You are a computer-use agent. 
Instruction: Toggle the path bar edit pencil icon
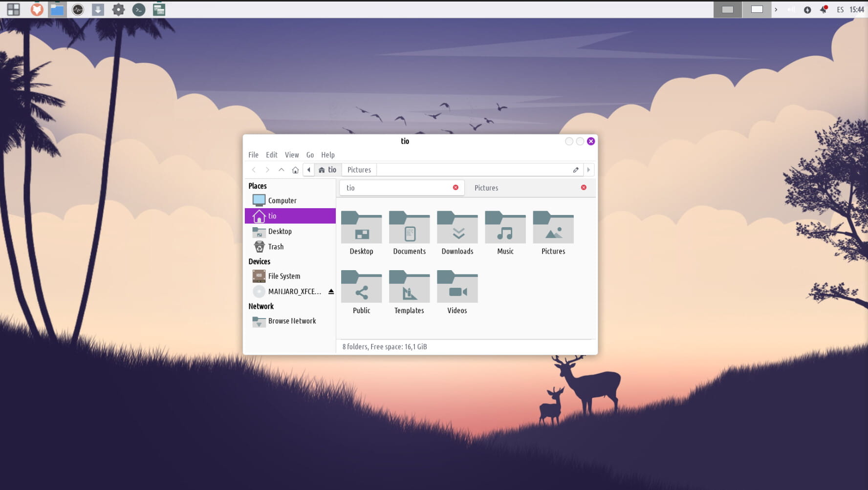[x=576, y=170]
